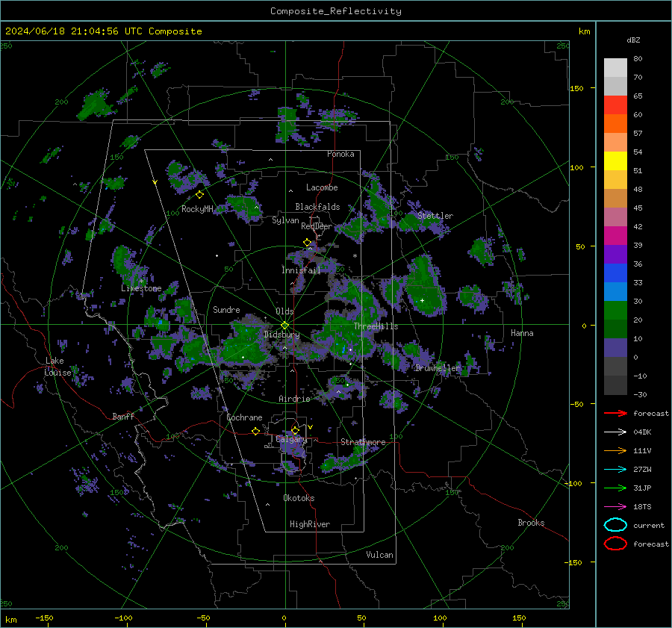This screenshot has width=672, height=628.
Task: Select the dark orange 57-60 dBZ swatch
Action: (x=615, y=124)
